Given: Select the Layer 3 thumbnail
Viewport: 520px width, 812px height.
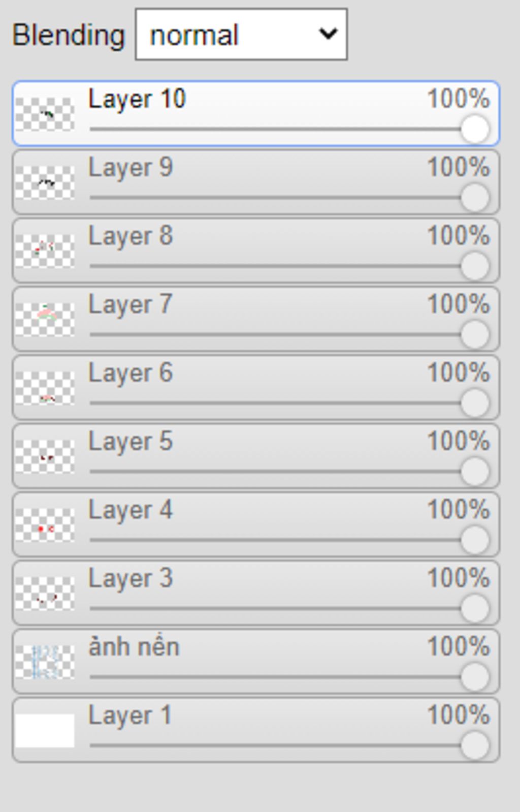Looking at the screenshot, I should 45,594.
